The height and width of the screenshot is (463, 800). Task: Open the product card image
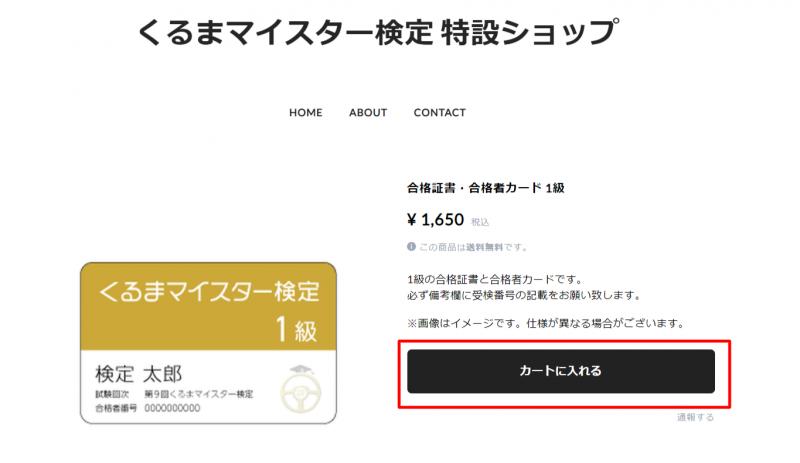coord(208,343)
